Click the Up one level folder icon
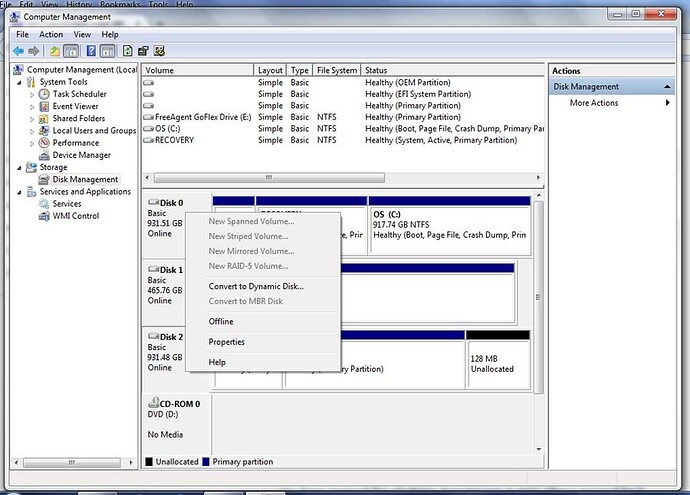This screenshot has height=495, width=690. (55, 51)
